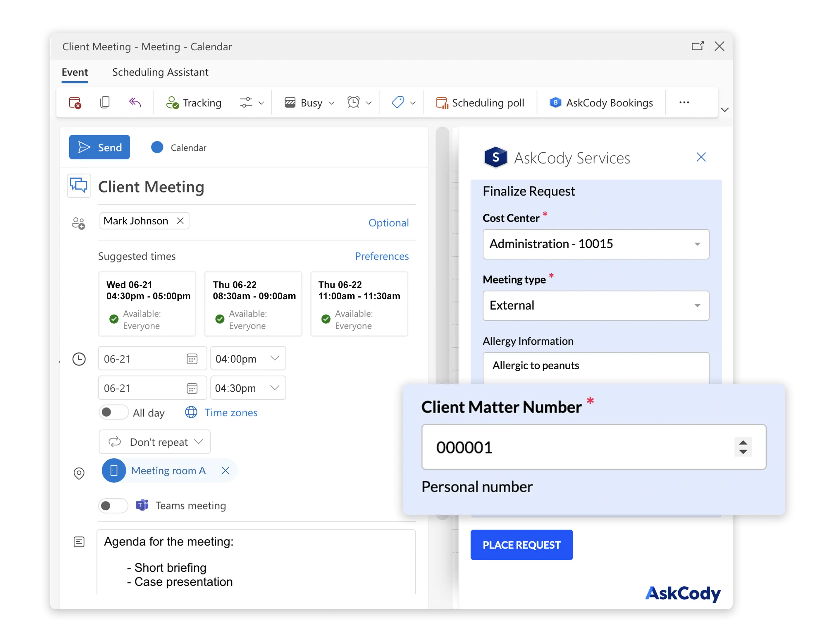Expand the categorize tag chevron
The height and width of the screenshot is (644, 833).
(x=413, y=103)
